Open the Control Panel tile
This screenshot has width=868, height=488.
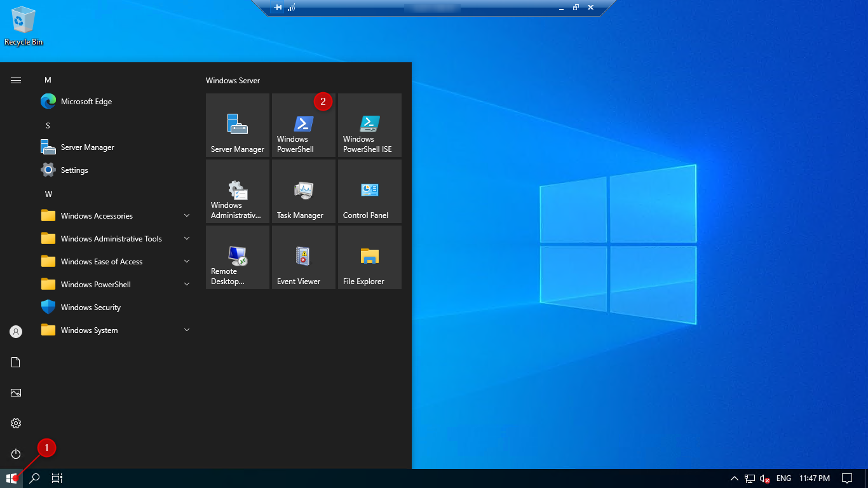click(369, 191)
